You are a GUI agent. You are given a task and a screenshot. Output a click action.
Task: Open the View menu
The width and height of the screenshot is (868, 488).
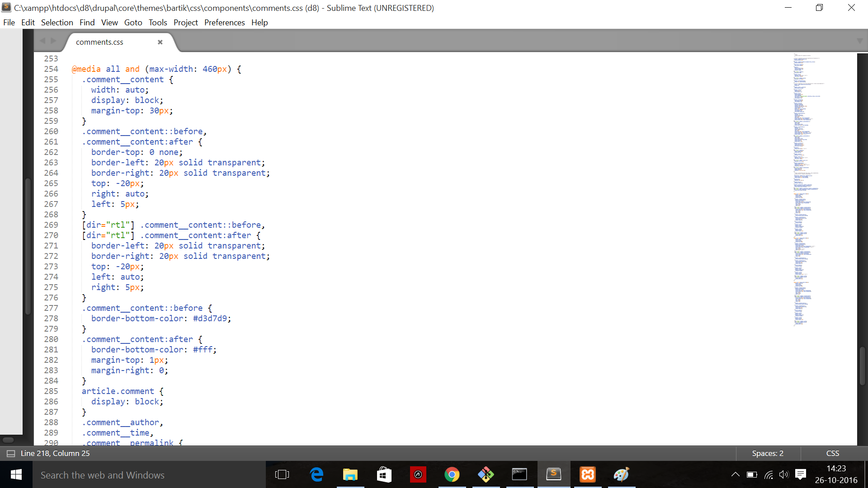pyautogui.click(x=109, y=23)
